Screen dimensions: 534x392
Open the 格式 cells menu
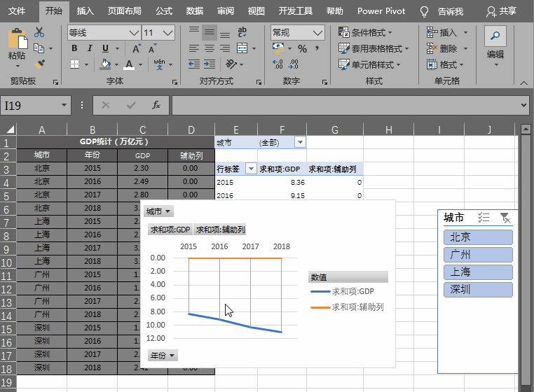pyautogui.click(x=445, y=64)
